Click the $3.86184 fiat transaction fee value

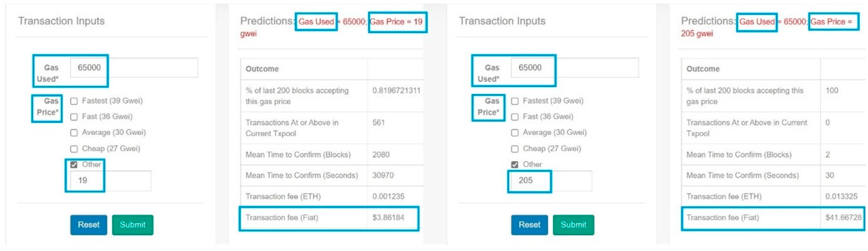coord(388,218)
